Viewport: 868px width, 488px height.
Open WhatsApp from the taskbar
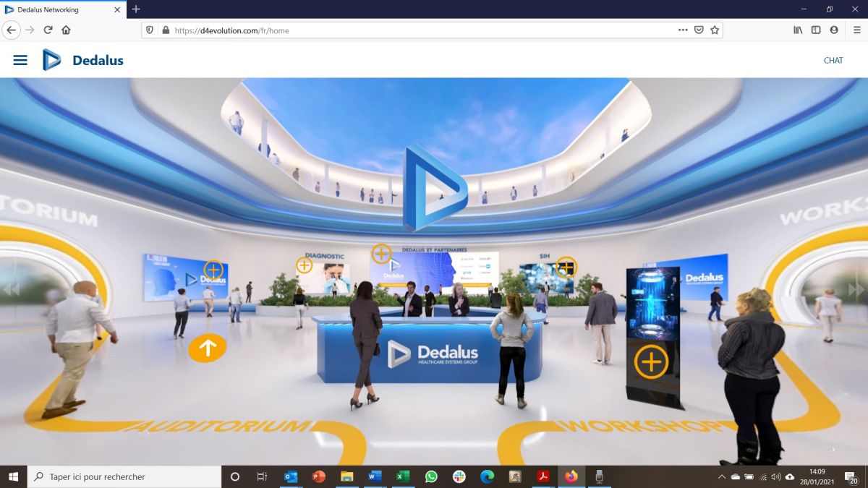tap(431, 477)
